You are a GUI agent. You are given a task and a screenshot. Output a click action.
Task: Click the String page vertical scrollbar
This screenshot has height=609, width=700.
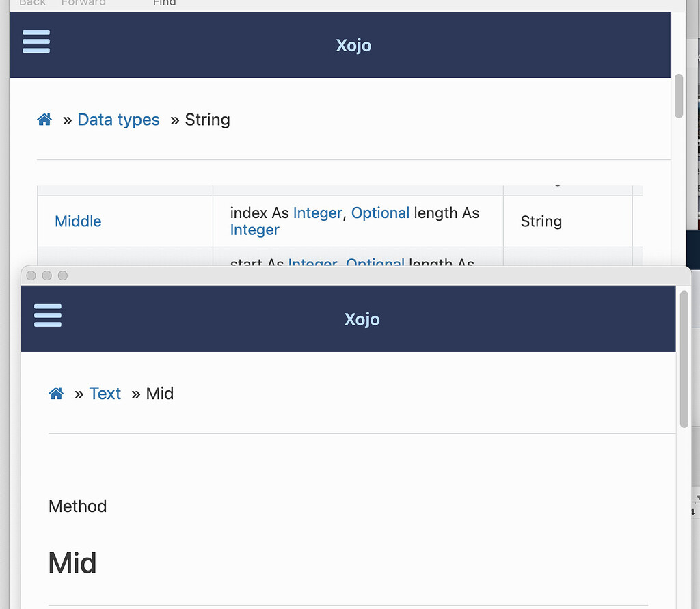[679, 96]
